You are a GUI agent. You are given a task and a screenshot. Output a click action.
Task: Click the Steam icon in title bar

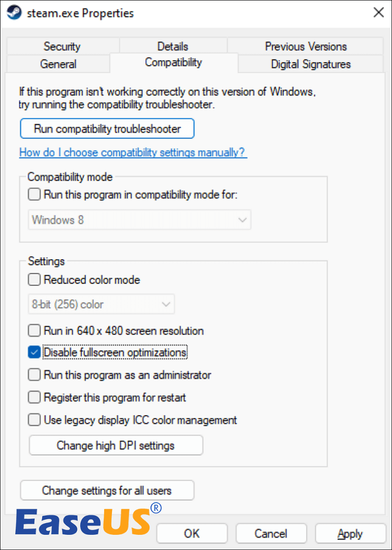15,13
